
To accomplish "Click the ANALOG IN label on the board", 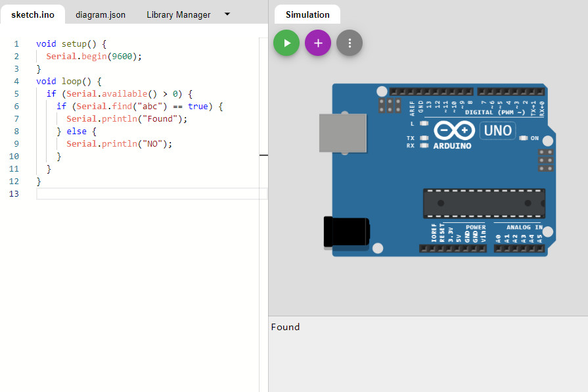I will point(525,227).
